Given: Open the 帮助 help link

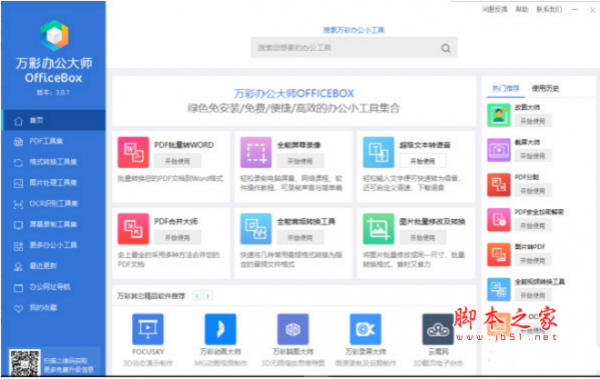Looking at the screenshot, I should (x=522, y=10).
